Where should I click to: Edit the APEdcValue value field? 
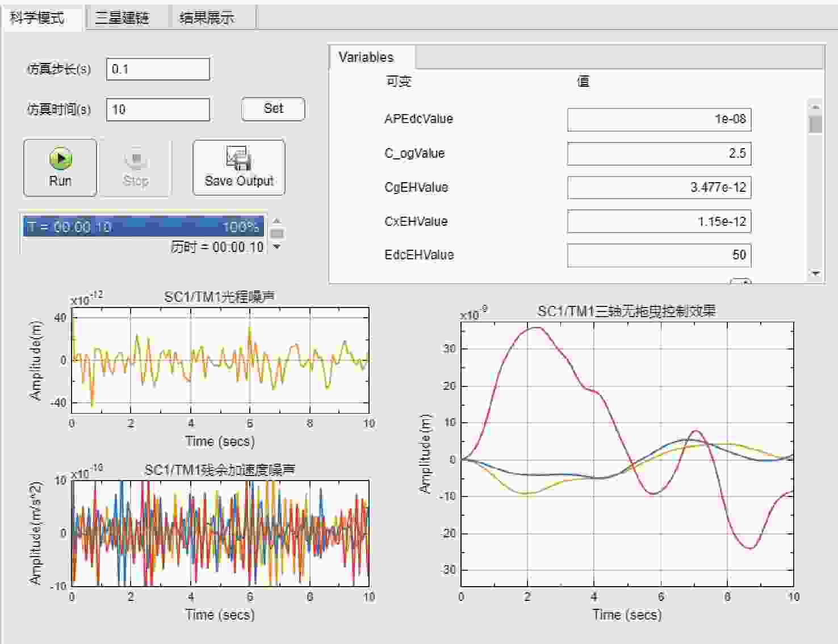pyautogui.click(x=659, y=119)
